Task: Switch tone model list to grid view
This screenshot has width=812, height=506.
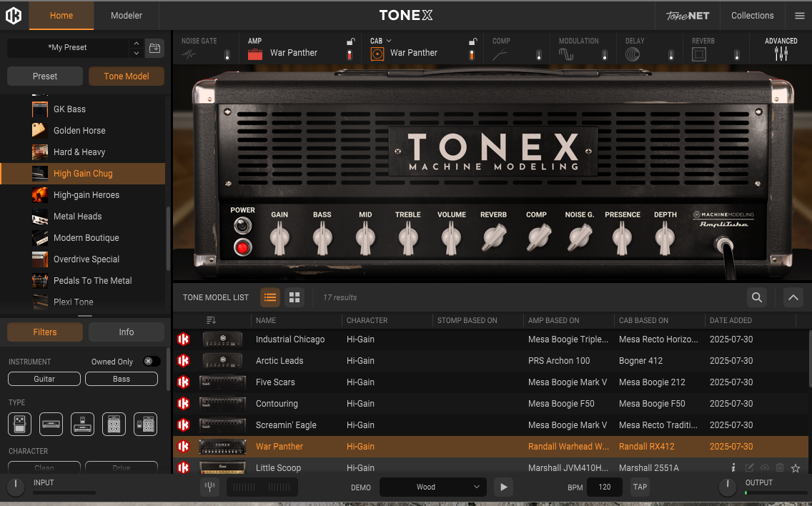Action: 294,297
